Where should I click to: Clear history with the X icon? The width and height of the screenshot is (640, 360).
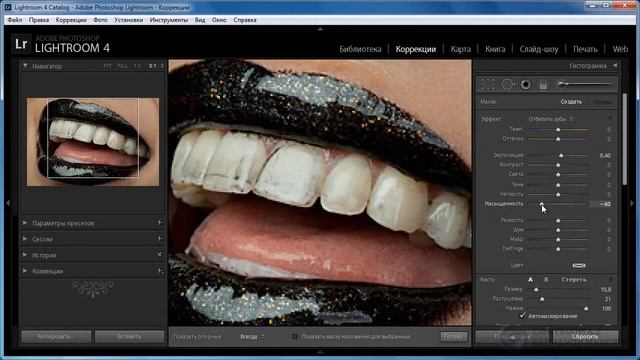point(159,254)
